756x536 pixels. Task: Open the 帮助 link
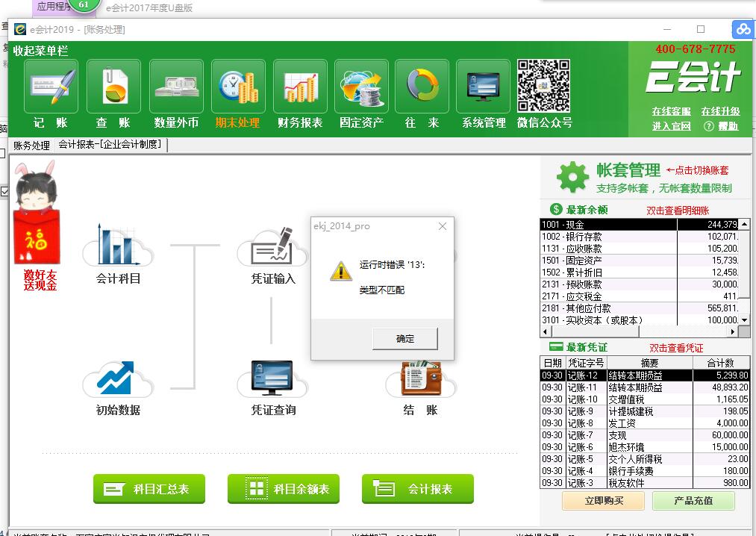point(728,126)
